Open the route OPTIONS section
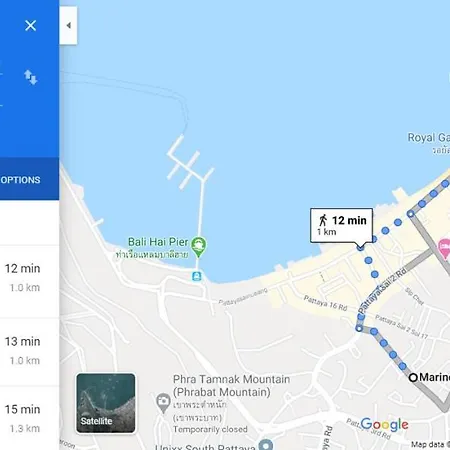Screen dimensions: 450x450 [20, 180]
